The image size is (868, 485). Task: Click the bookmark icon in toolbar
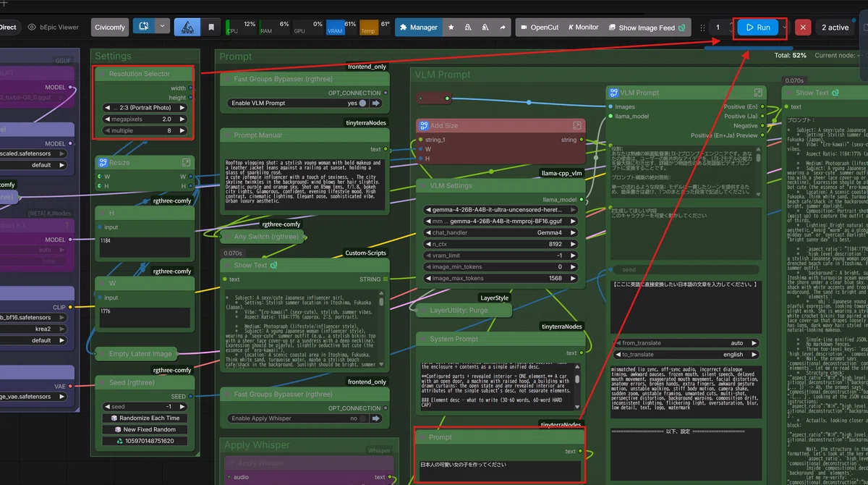pyautogui.click(x=210, y=28)
